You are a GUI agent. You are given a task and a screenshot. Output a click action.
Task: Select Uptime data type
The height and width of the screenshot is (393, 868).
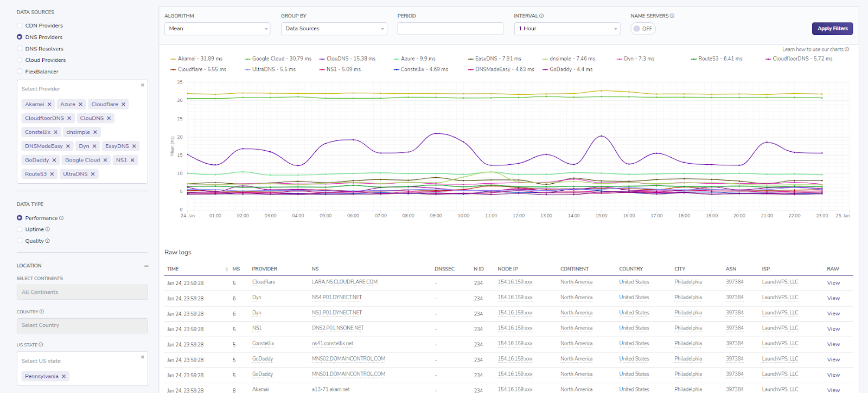[x=20, y=229]
